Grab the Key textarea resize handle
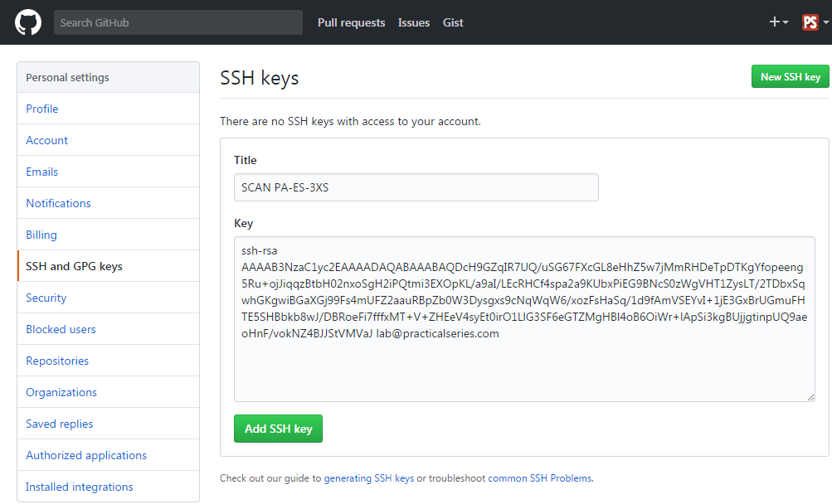Image resolution: width=832 pixels, height=504 pixels. click(810, 397)
